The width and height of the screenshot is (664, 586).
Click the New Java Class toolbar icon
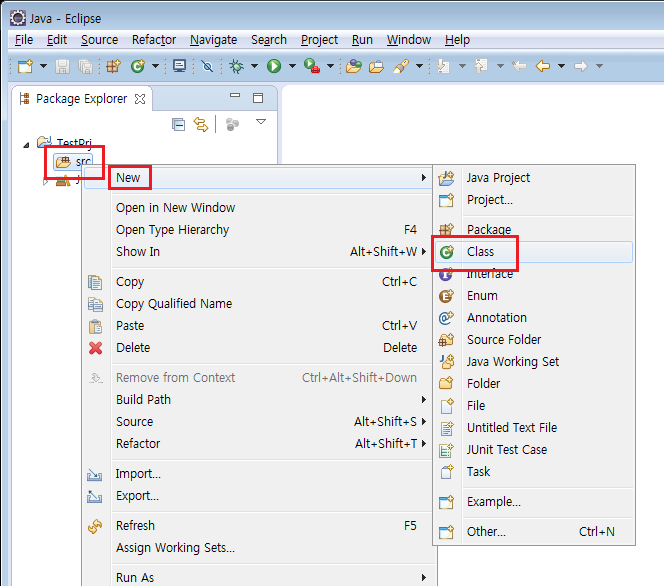point(138,66)
